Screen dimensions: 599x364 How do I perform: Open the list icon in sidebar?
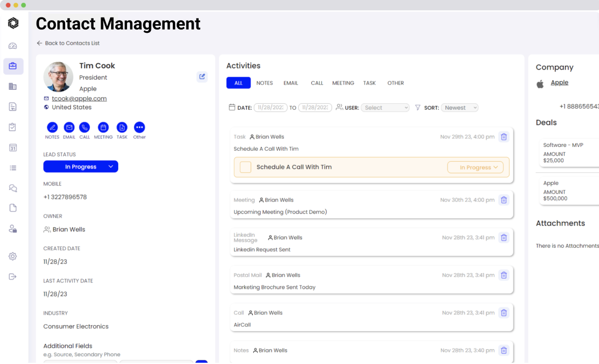[x=13, y=168]
